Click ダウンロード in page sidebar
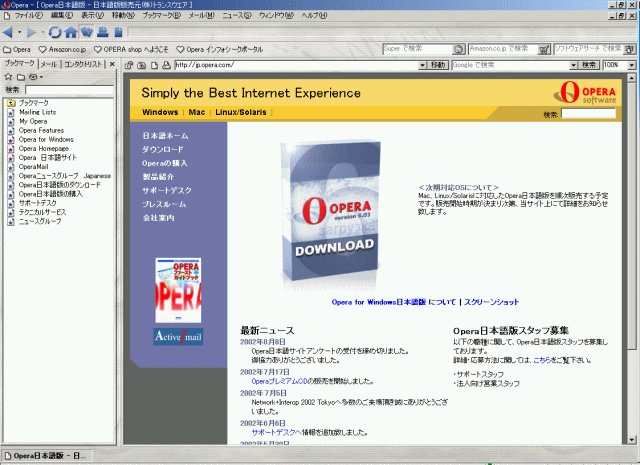Screen dimensions: 640x465 point(162,149)
